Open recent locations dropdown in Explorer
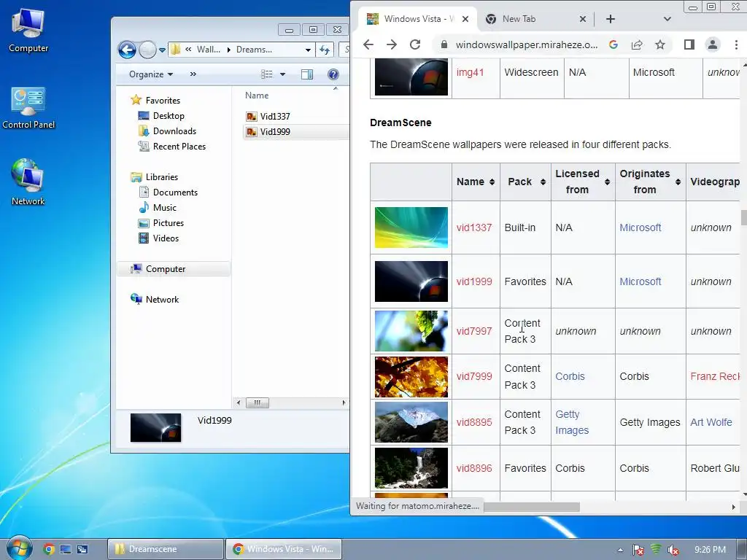The width and height of the screenshot is (747, 560). click(162, 50)
